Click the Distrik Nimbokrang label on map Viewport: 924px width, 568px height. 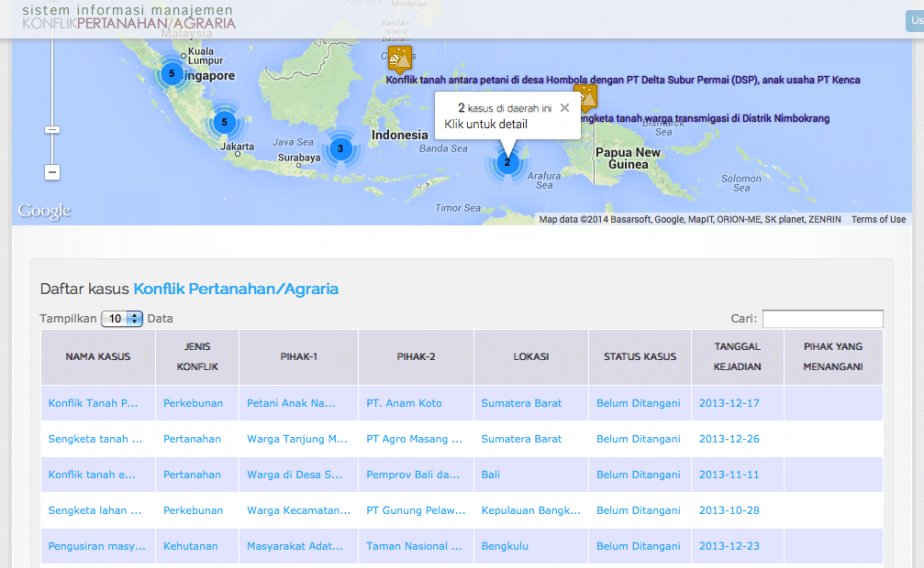tap(705, 118)
